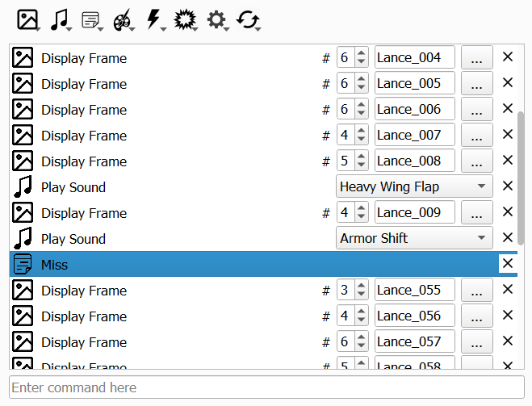Open the explosion burst effects menu
Image resolution: width=532 pixels, height=406 pixels.
click(186, 19)
